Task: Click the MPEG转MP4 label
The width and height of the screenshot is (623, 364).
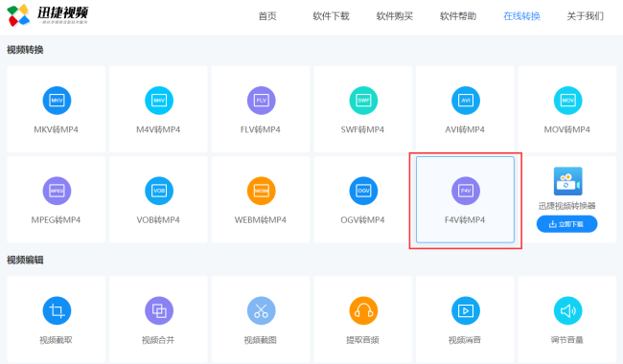Action: tap(56, 220)
